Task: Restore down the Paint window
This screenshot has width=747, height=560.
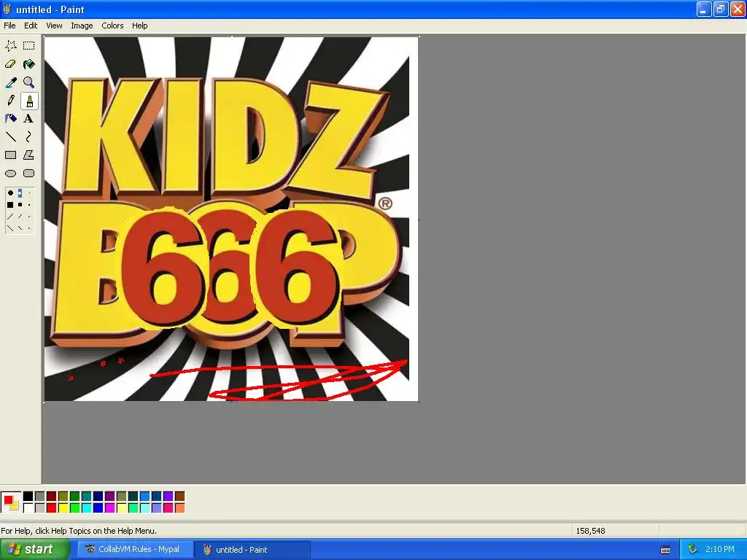Action: (720, 9)
